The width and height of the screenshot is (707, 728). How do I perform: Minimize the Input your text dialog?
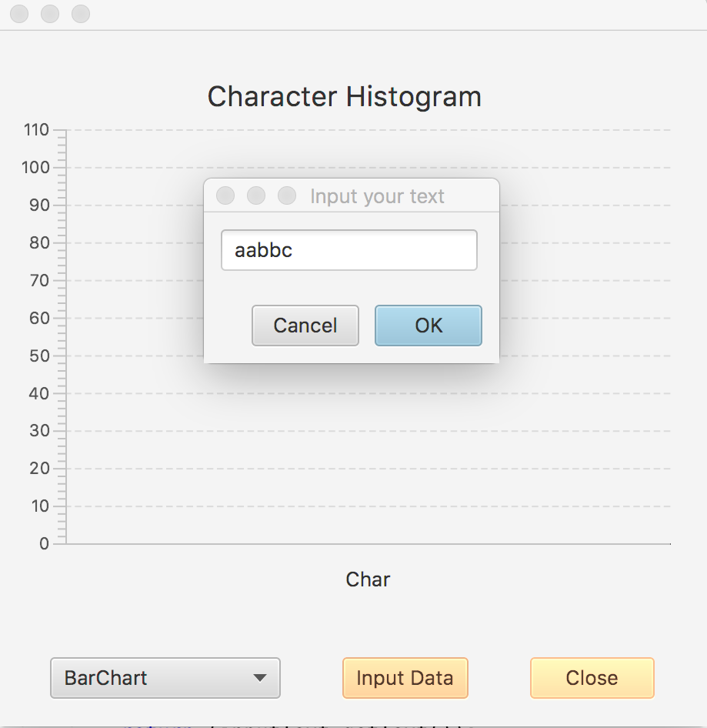tap(256, 195)
